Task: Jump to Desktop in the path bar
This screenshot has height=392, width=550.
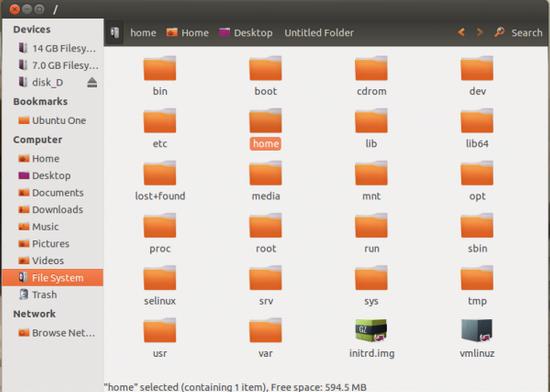Action: coord(246,33)
